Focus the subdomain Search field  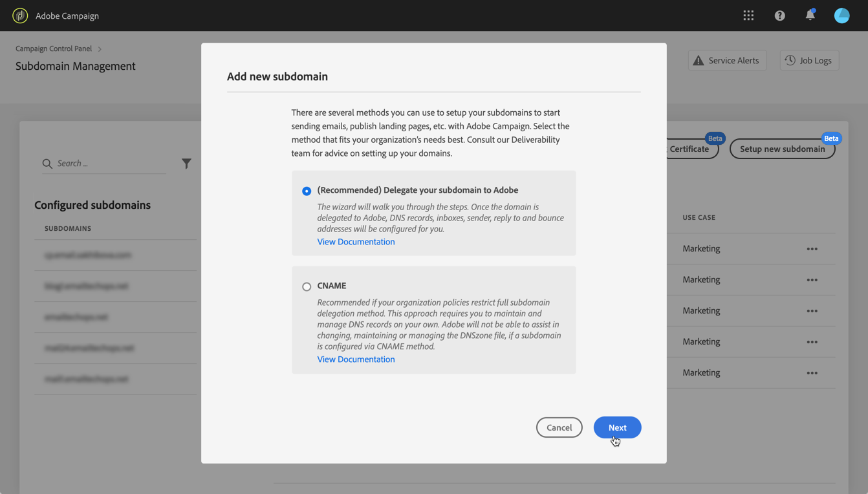pyautogui.click(x=103, y=164)
